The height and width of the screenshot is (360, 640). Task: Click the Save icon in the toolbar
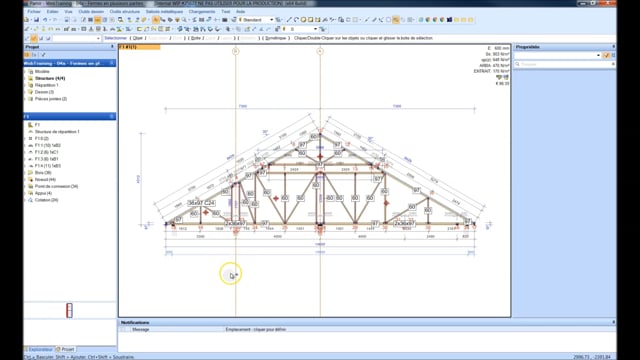pyautogui.click(x=36, y=20)
